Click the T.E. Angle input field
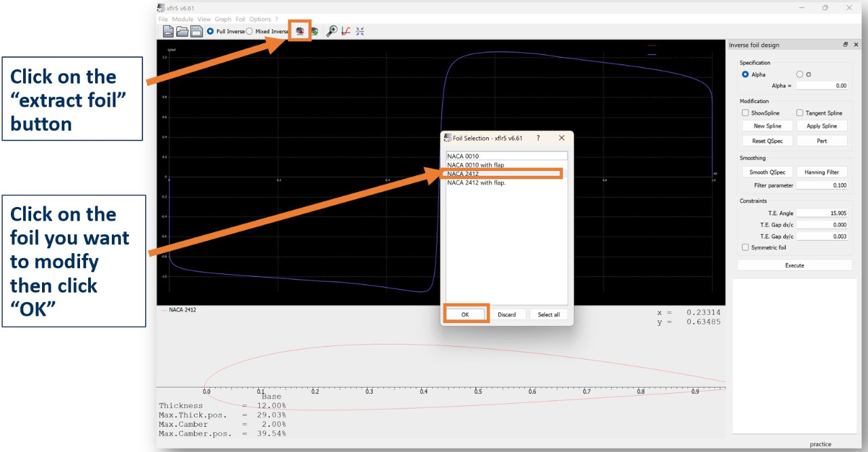Screen dimensions: 868x452 [x=822, y=213]
